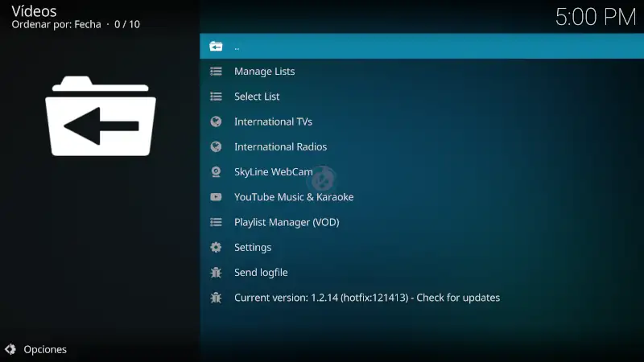Image resolution: width=644 pixels, height=362 pixels.
Task: Open Manage Lists
Action: (422, 72)
